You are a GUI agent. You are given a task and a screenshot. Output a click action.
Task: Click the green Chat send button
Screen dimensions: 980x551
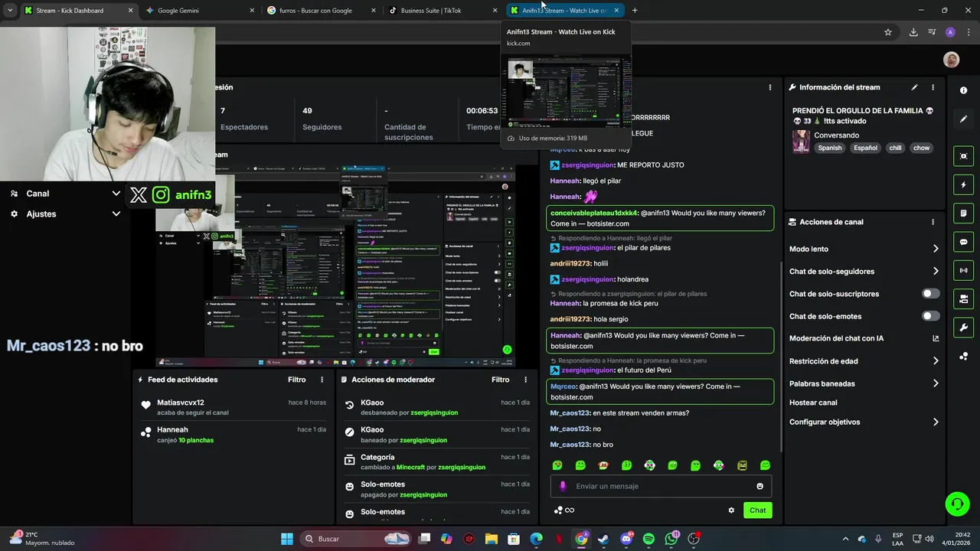[x=757, y=510]
